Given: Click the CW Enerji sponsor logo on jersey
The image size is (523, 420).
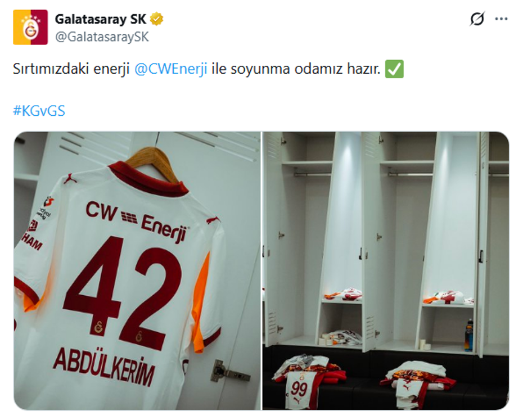Looking at the screenshot, I should [136, 220].
